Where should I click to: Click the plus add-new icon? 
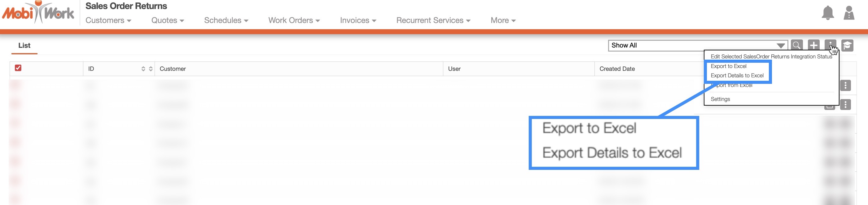(x=813, y=45)
